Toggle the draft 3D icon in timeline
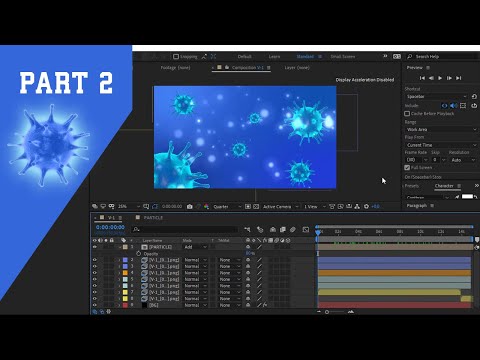480x360 pixels. click(x=260, y=229)
